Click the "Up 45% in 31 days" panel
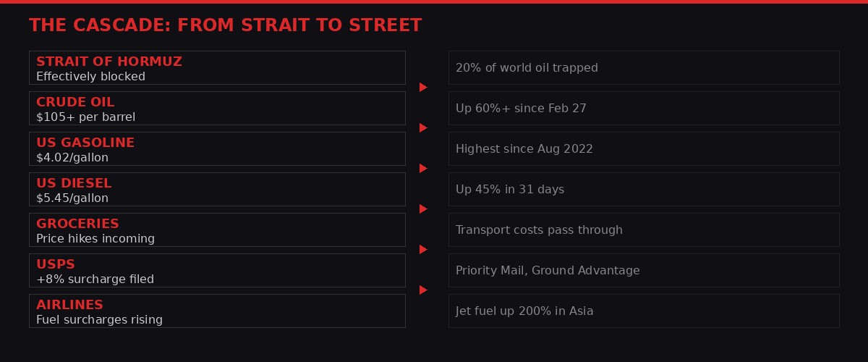The image size is (868, 362). 643,190
